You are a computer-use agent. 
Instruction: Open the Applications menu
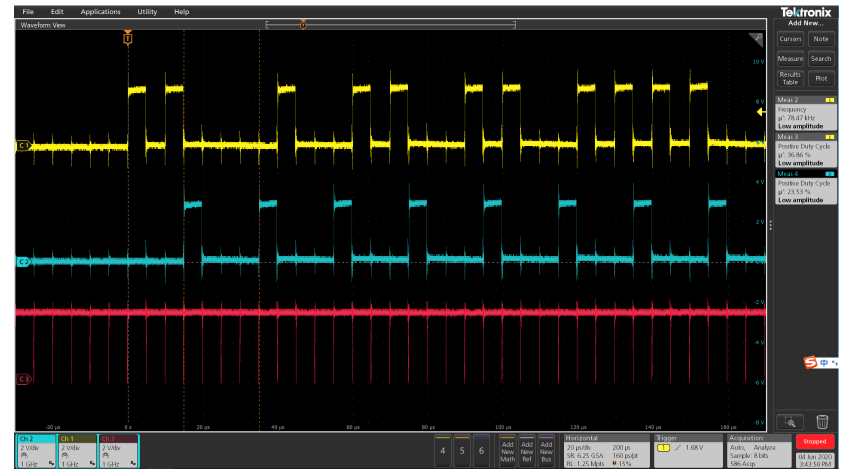point(100,11)
